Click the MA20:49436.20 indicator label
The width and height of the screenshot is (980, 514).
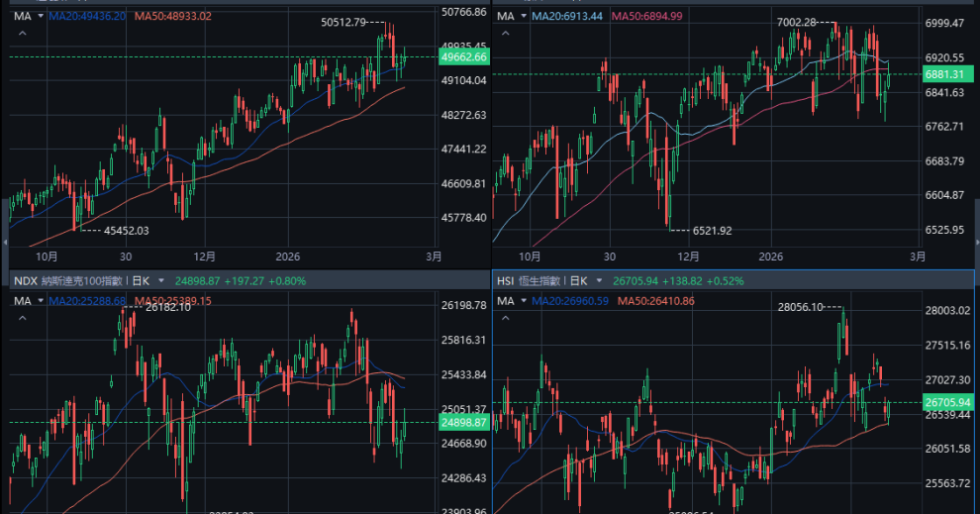[x=87, y=17]
